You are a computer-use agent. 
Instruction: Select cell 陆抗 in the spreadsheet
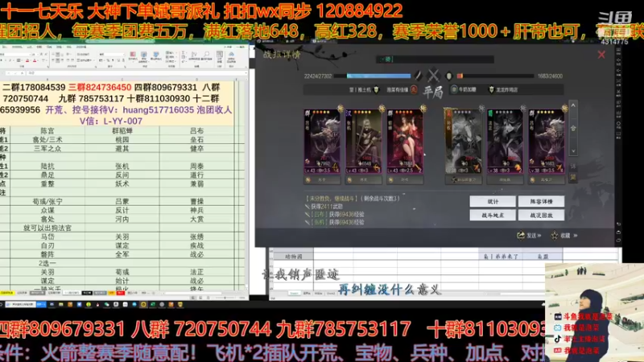(x=47, y=167)
